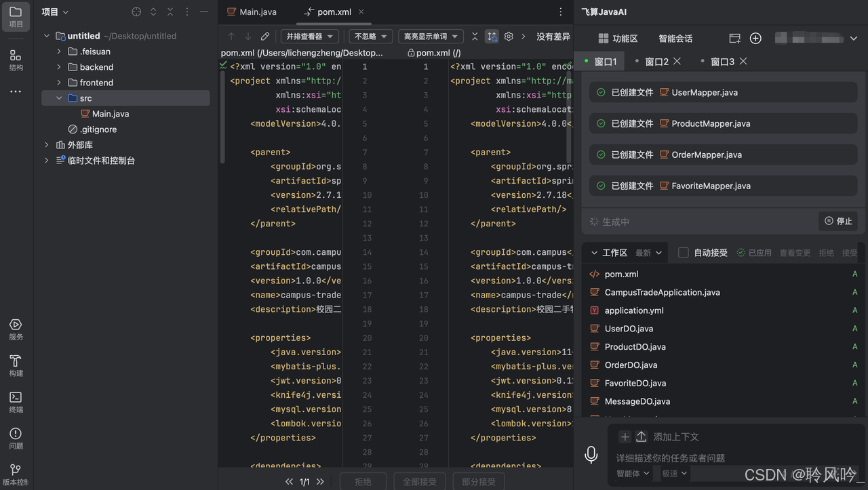Open the agent mode dropdown

[633, 474]
